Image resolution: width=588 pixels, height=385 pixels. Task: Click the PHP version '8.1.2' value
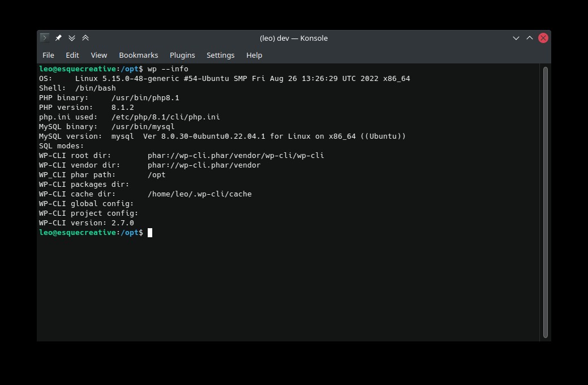pyautogui.click(x=123, y=108)
